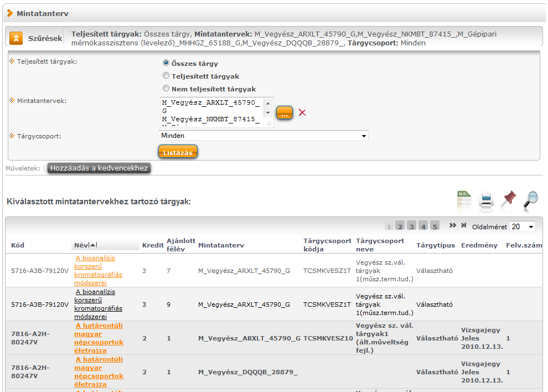Print the subject list via printer icon
This screenshot has height=392, width=548.
point(486,201)
